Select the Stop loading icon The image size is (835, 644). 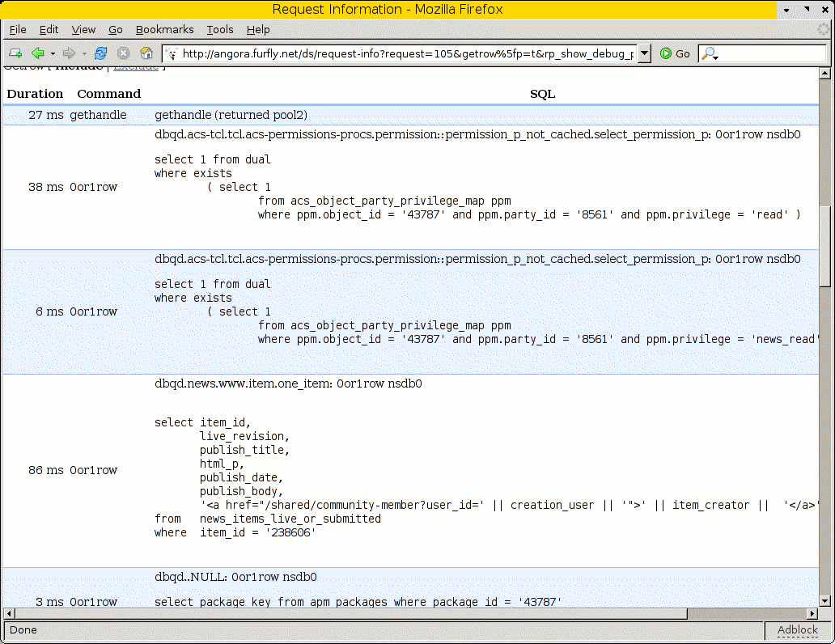123,53
